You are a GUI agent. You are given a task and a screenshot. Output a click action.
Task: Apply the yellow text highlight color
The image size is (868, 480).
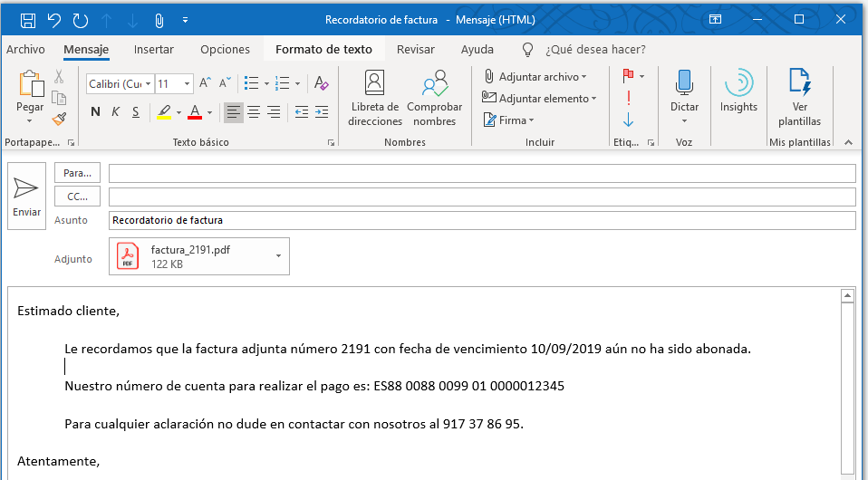click(164, 112)
